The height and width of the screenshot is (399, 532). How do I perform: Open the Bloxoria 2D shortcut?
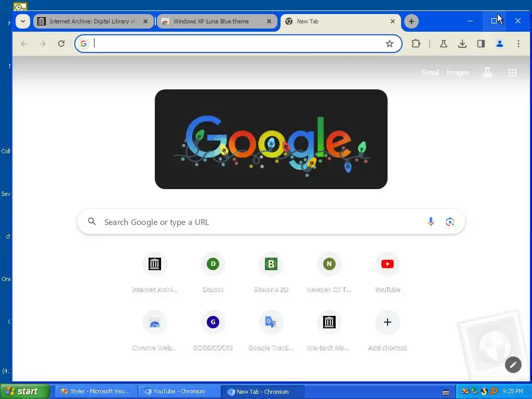(271, 273)
